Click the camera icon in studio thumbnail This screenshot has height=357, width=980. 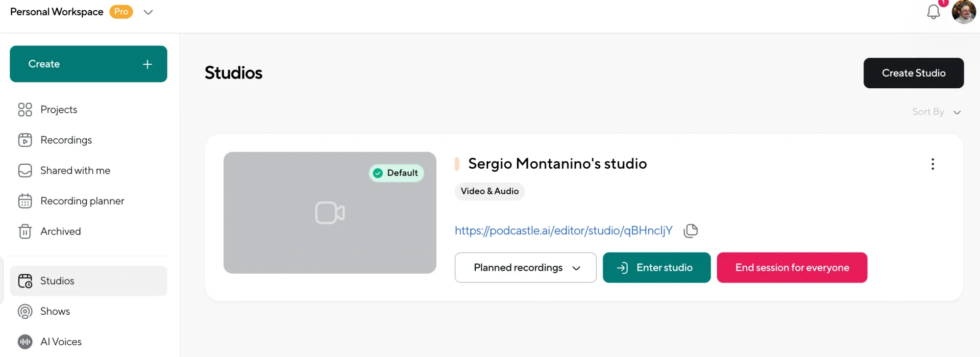coord(330,213)
